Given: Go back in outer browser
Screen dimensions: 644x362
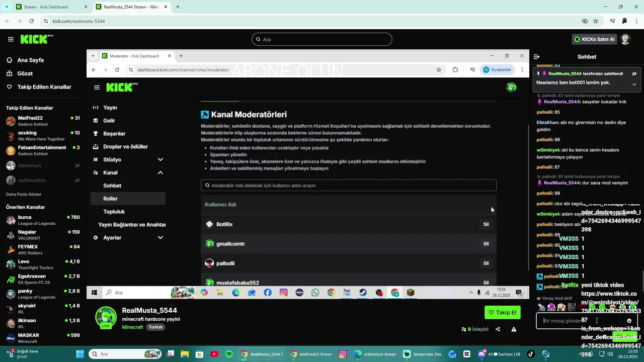Looking at the screenshot, I should 7,21.
